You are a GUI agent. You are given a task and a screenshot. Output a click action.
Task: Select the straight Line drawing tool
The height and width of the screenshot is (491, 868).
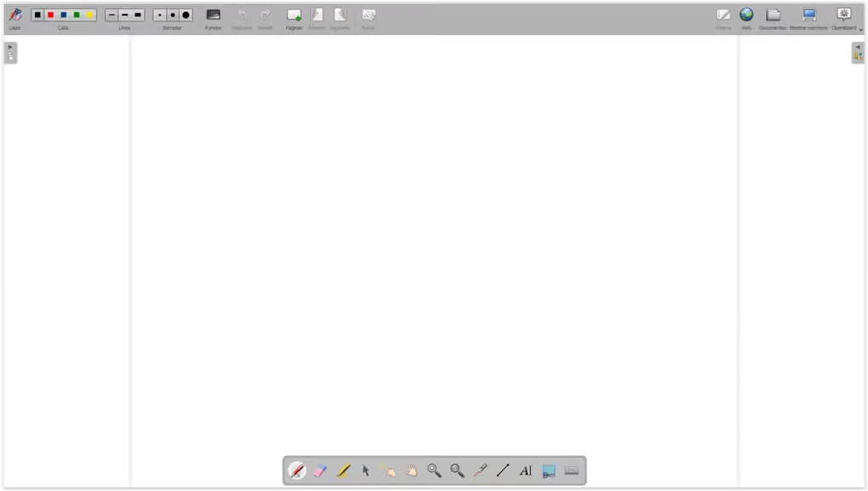(503, 471)
